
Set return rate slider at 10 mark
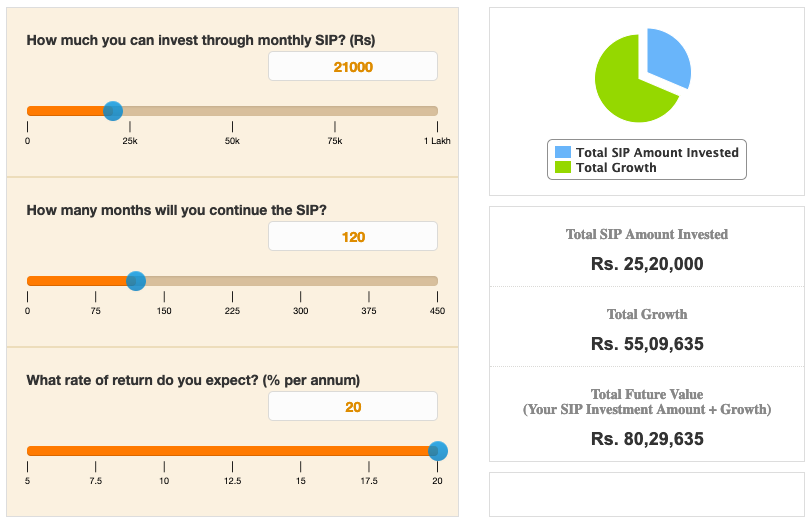coord(164,451)
